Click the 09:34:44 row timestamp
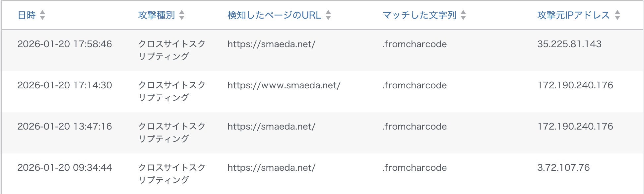The height and width of the screenshot is (194, 644). tap(65, 168)
